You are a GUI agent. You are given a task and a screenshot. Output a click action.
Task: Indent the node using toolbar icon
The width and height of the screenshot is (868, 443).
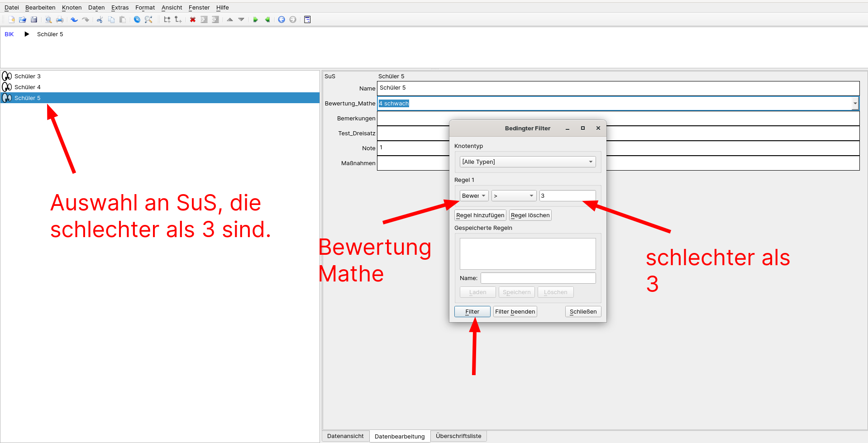point(204,19)
